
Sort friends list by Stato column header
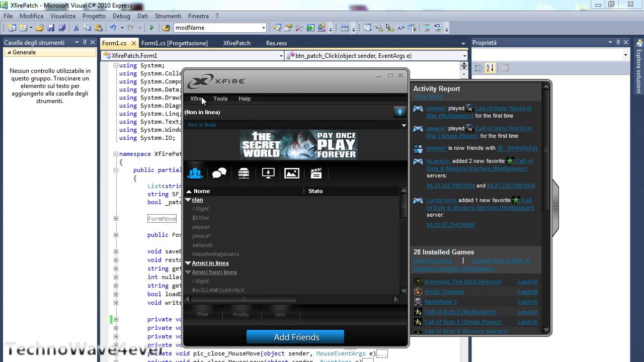tap(315, 191)
